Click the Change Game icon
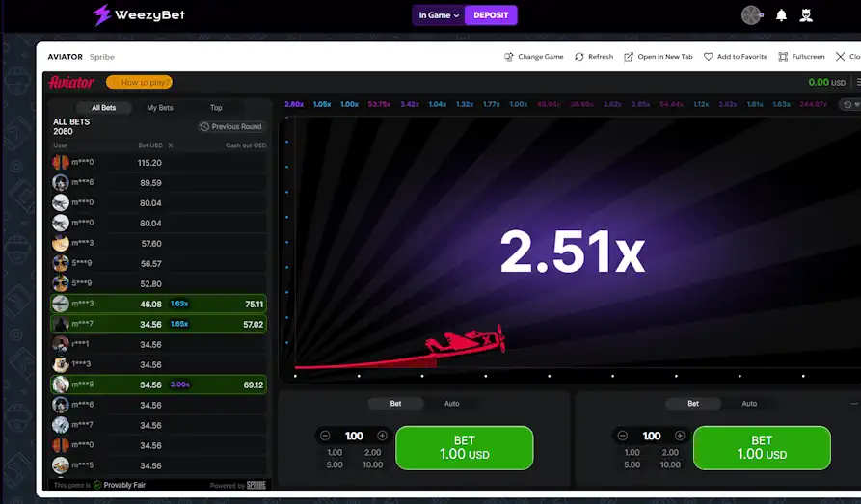861x504 pixels. click(508, 57)
